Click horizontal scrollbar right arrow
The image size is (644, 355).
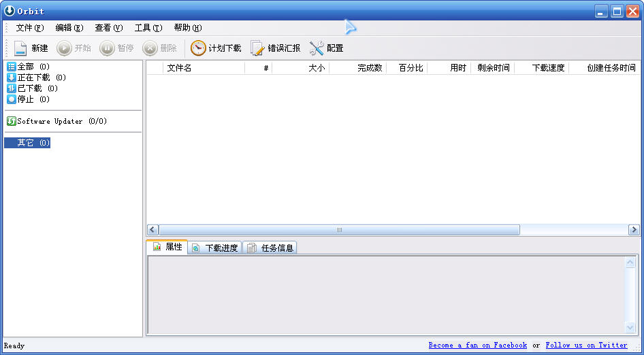(634, 230)
